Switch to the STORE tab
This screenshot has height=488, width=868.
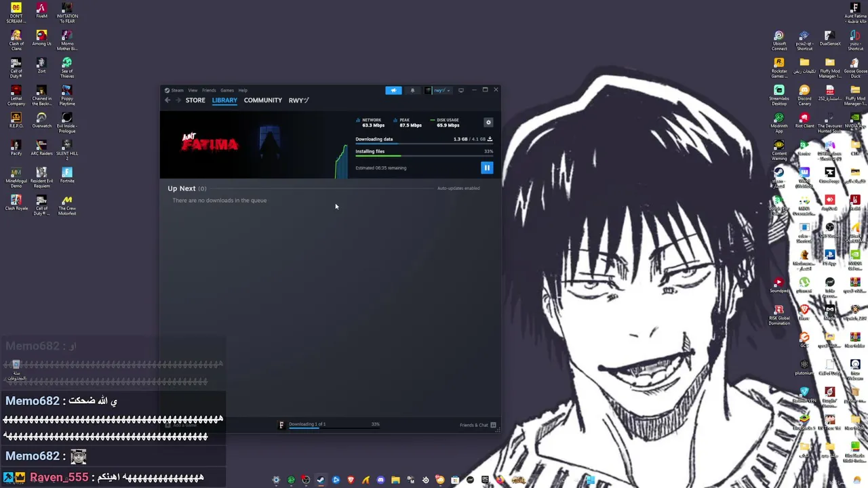[195, 100]
